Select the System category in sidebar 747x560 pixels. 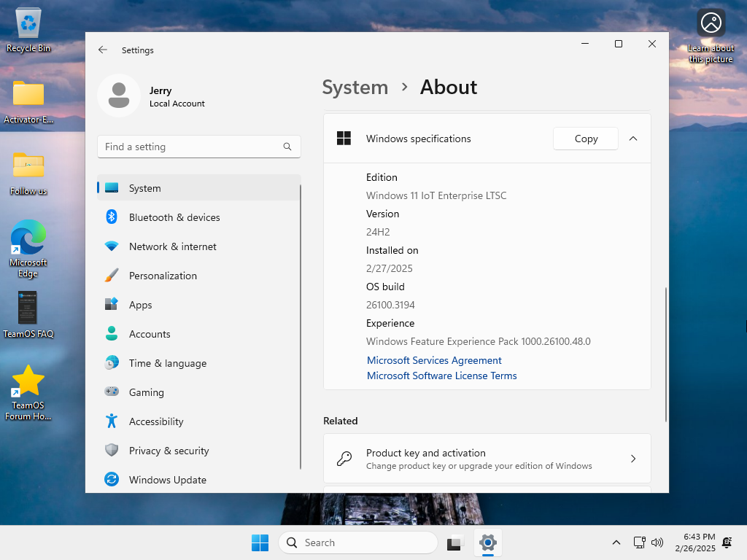(198, 188)
